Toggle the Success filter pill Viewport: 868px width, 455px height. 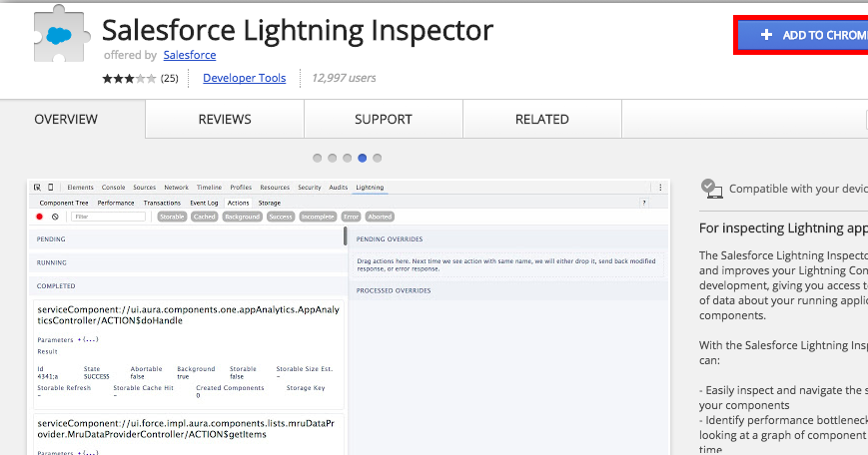coord(281,217)
